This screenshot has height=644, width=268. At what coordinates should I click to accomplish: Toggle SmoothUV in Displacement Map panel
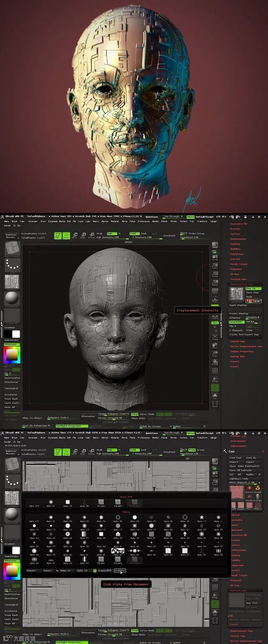[236, 322]
